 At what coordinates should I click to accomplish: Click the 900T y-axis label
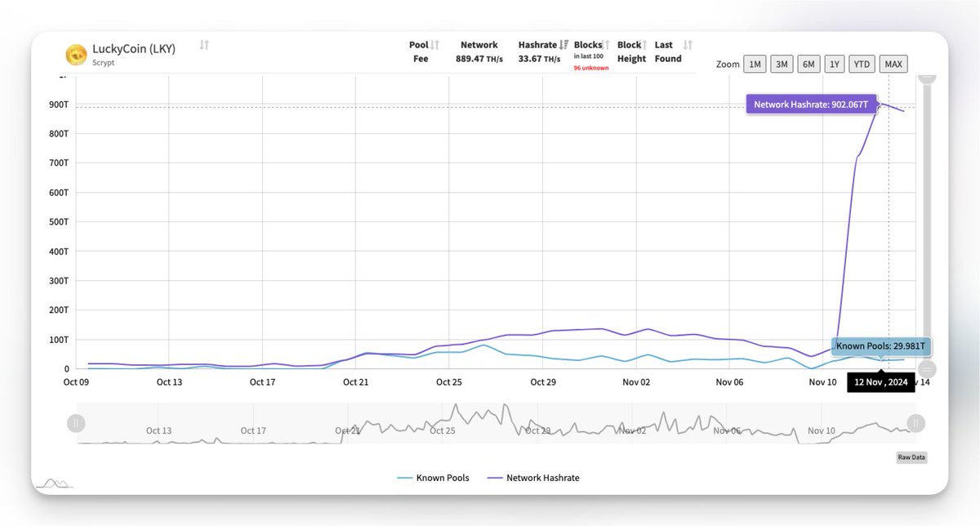58,105
